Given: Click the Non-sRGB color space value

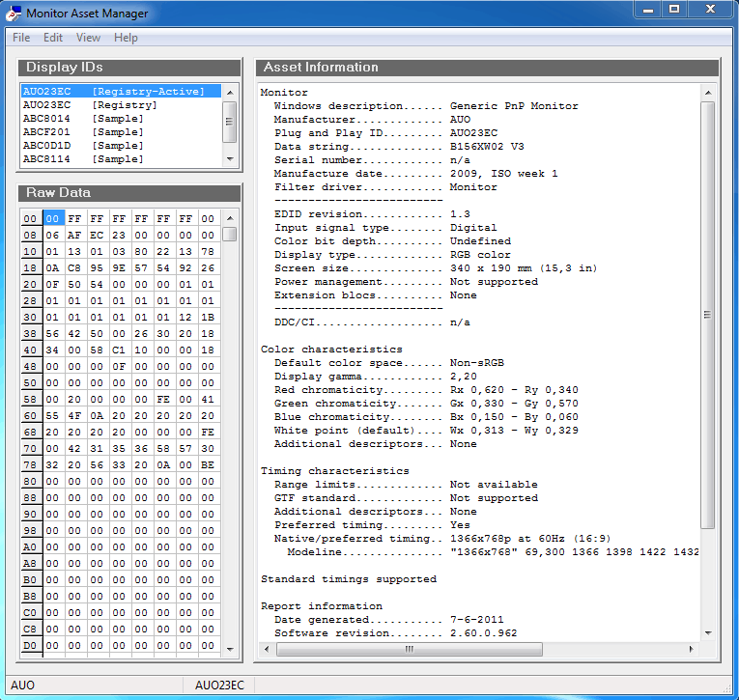Looking at the screenshot, I should click(x=477, y=363).
